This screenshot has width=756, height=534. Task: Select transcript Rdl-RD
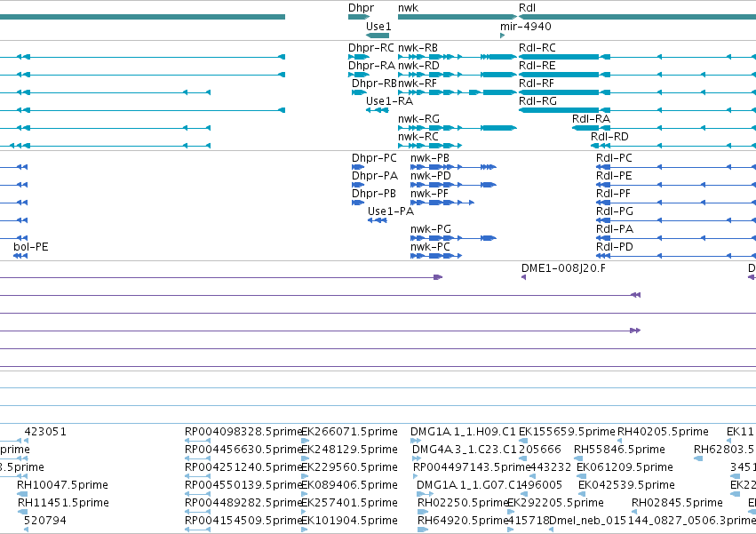tap(609, 137)
